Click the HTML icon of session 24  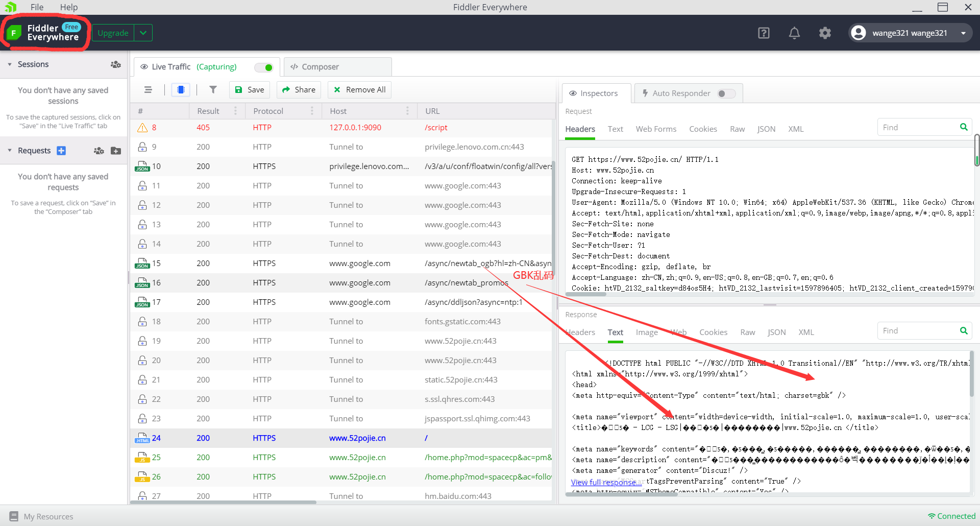tap(142, 438)
